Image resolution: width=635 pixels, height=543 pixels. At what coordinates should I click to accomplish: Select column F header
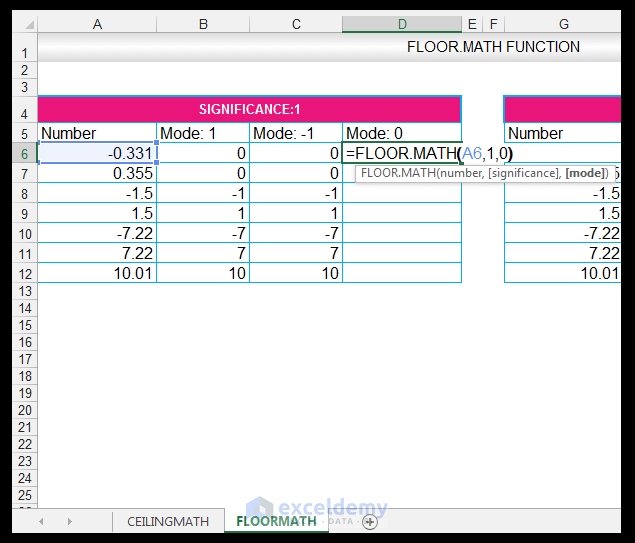493,24
